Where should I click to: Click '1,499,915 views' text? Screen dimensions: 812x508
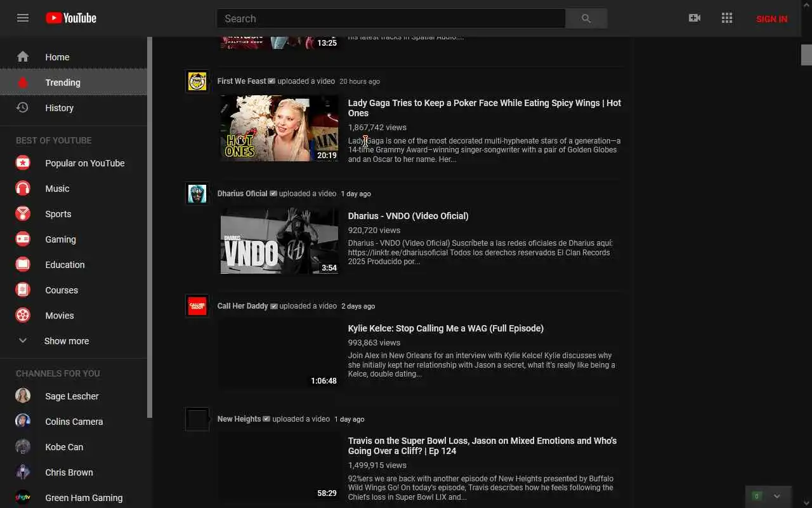[377, 465]
